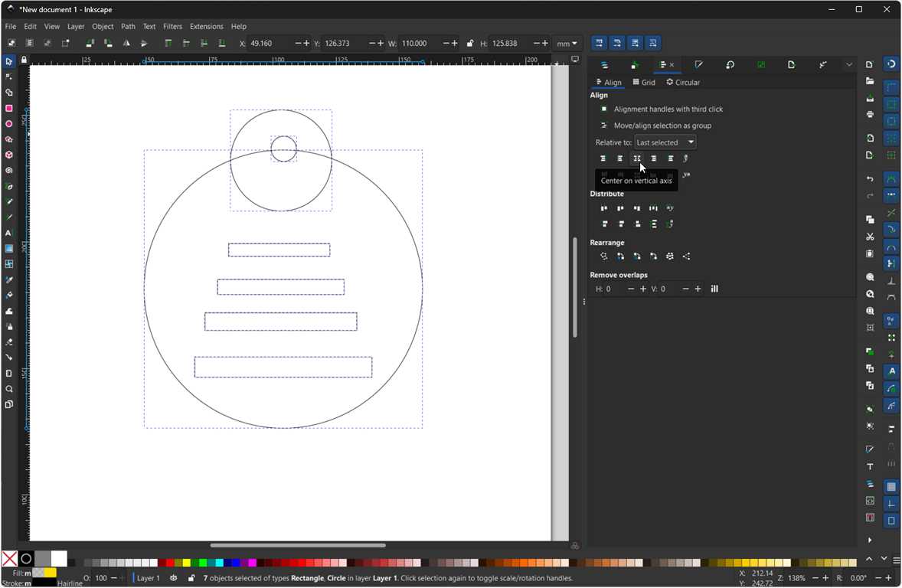Click the horizontal canvas scrollbar
Screen dimensions: 902x588
[x=298, y=545]
